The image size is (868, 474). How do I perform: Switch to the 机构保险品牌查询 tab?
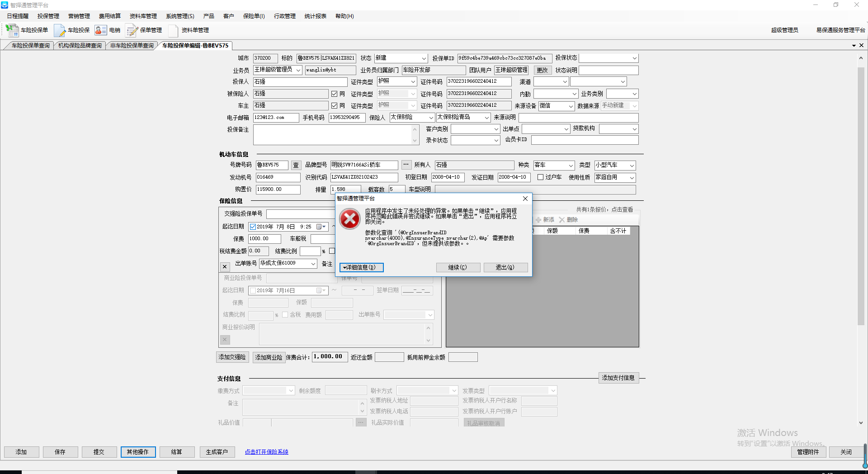(x=80, y=46)
